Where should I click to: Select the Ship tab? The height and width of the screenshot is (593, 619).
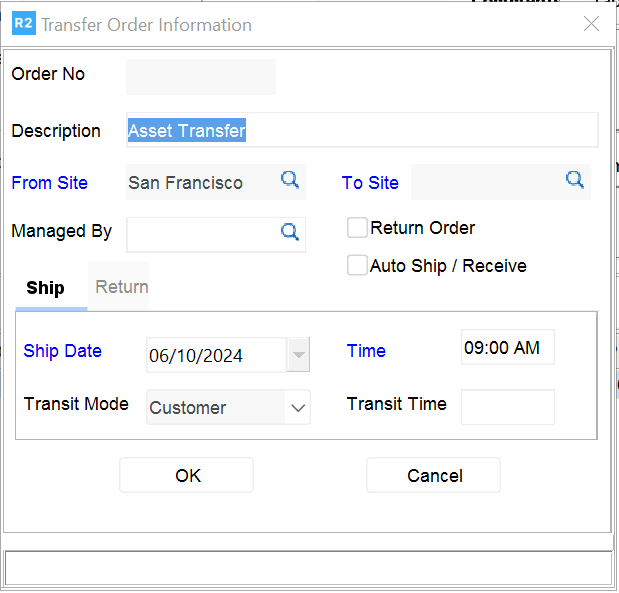(x=45, y=288)
